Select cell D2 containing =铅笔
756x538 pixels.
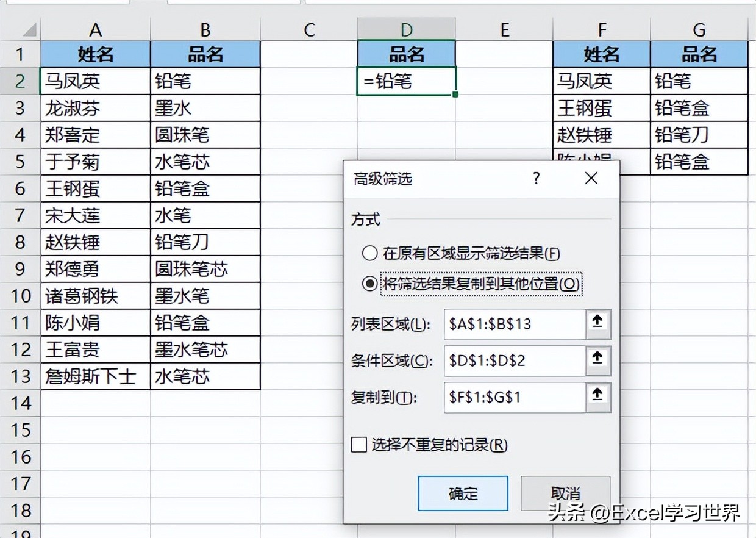405,81
